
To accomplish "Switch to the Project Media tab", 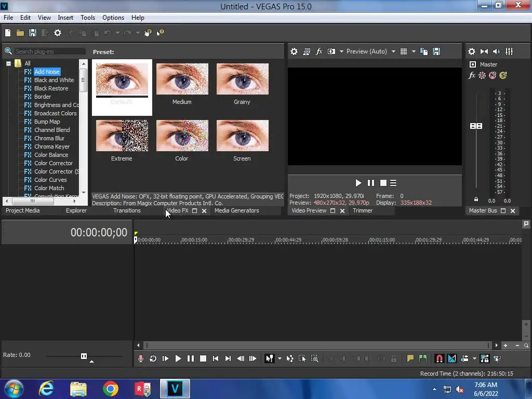I will tap(23, 211).
